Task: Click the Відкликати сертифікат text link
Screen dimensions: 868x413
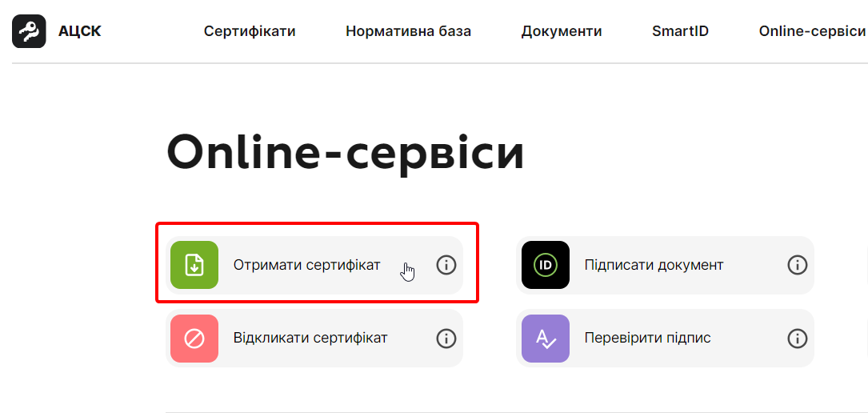Action: coord(310,339)
